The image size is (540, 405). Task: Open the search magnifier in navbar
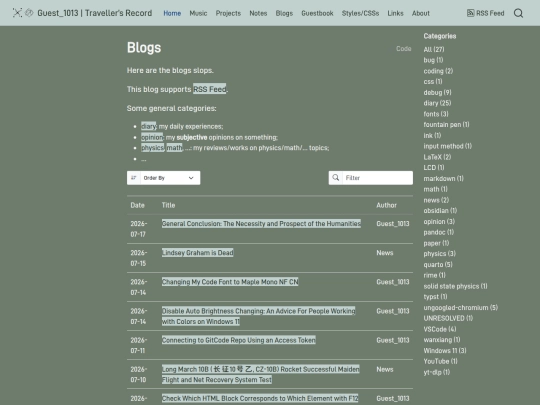coord(518,13)
